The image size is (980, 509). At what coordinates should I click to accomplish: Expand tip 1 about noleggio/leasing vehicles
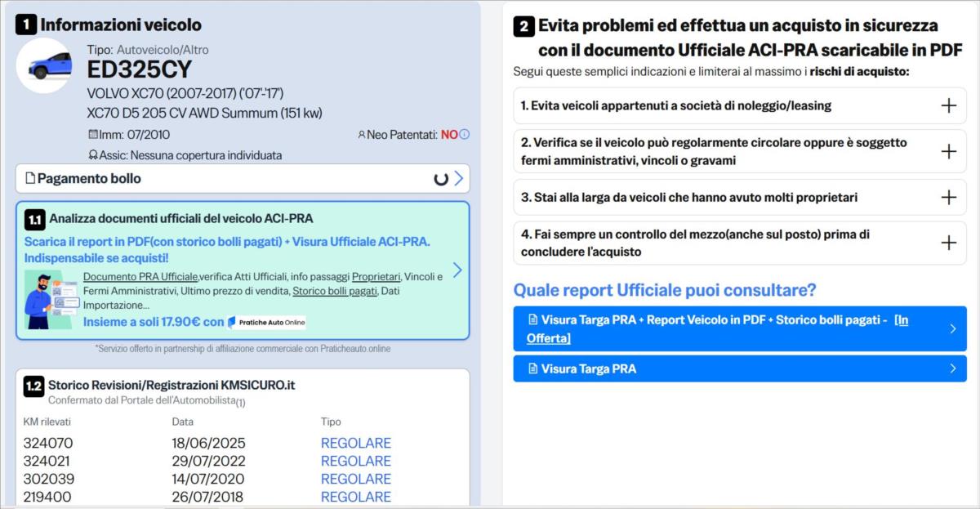948,105
